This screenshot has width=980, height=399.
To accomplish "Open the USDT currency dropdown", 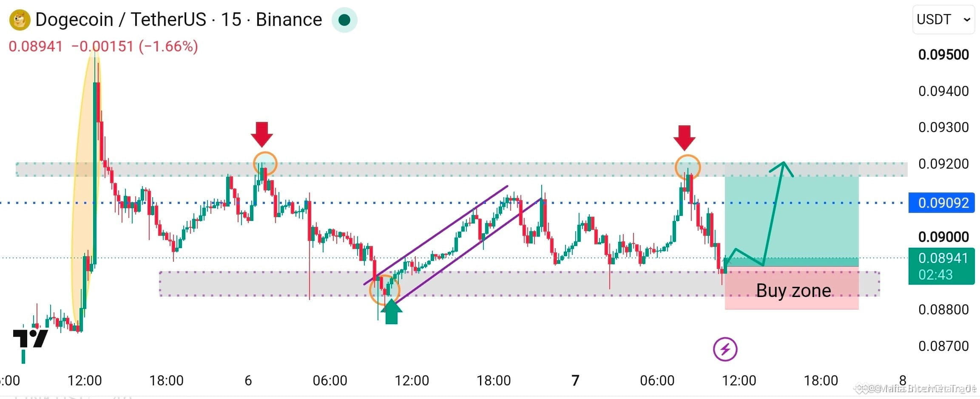I will coord(943,20).
